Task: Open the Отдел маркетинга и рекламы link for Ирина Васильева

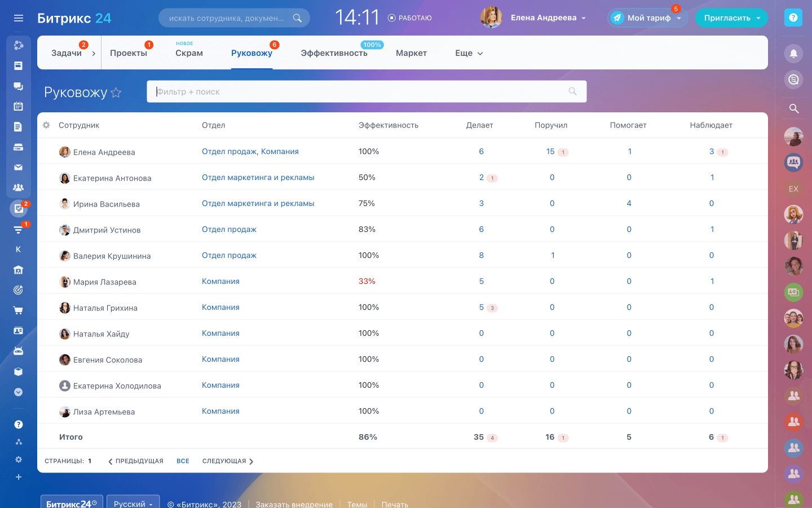Action: (258, 203)
